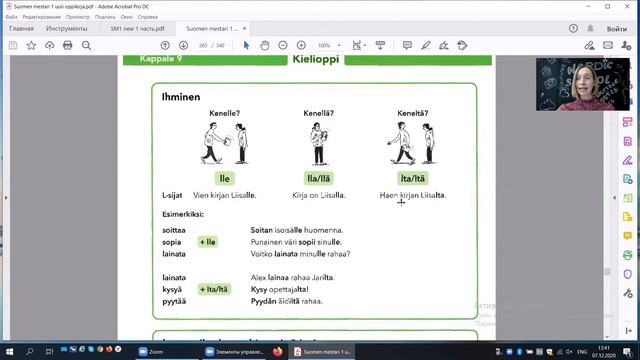Activate the selection arrow tool
The image size is (640, 360).
(x=246, y=45)
